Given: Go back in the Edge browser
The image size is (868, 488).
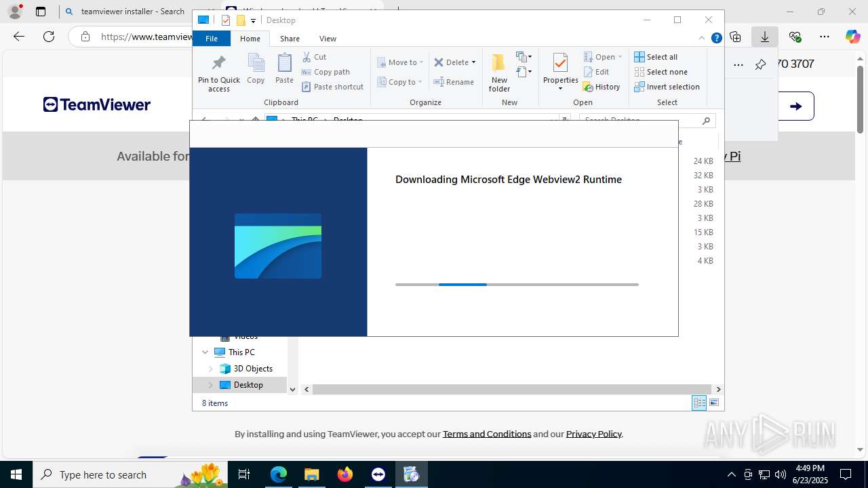Looking at the screenshot, I should click(19, 37).
